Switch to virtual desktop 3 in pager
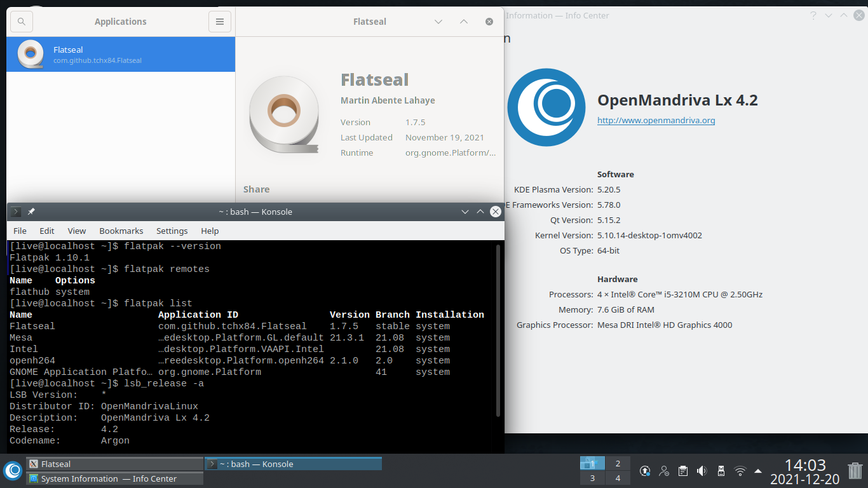This screenshot has height=488, width=868. tap(592, 477)
